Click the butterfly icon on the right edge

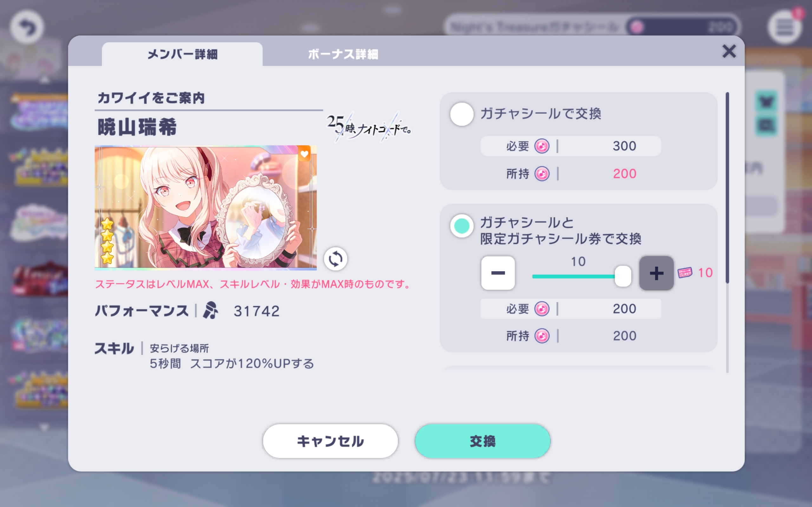coord(766,101)
